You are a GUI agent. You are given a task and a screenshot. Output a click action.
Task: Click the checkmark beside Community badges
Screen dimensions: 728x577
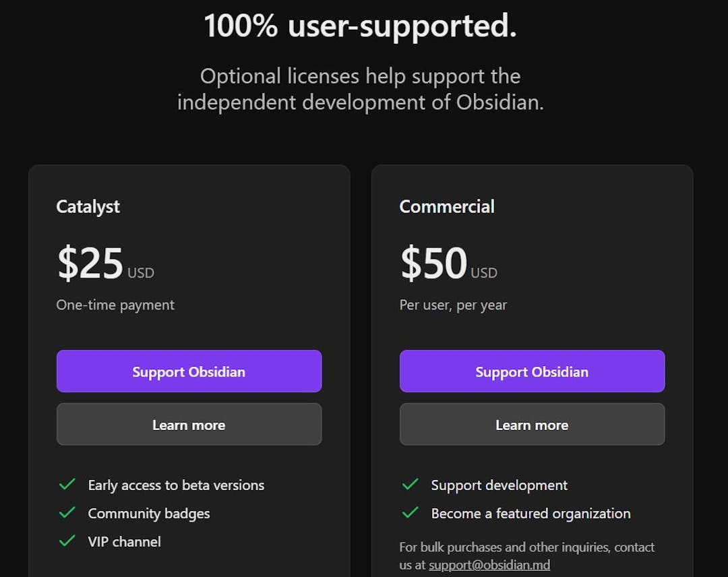click(x=67, y=513)
